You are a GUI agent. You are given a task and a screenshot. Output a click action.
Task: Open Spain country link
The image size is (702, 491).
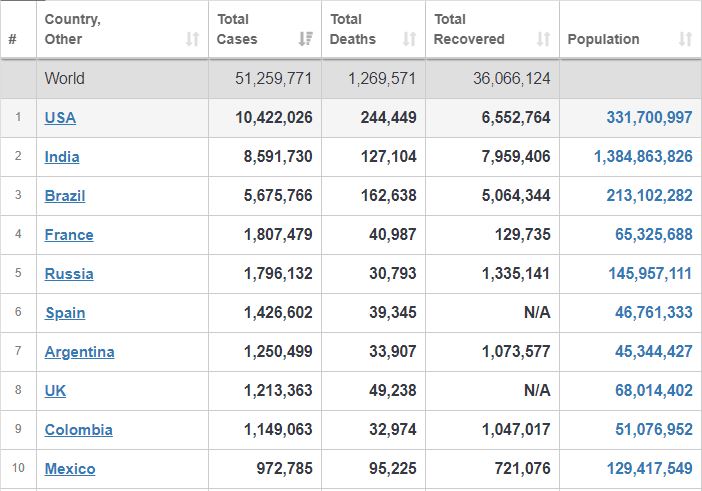click(65, 312)
